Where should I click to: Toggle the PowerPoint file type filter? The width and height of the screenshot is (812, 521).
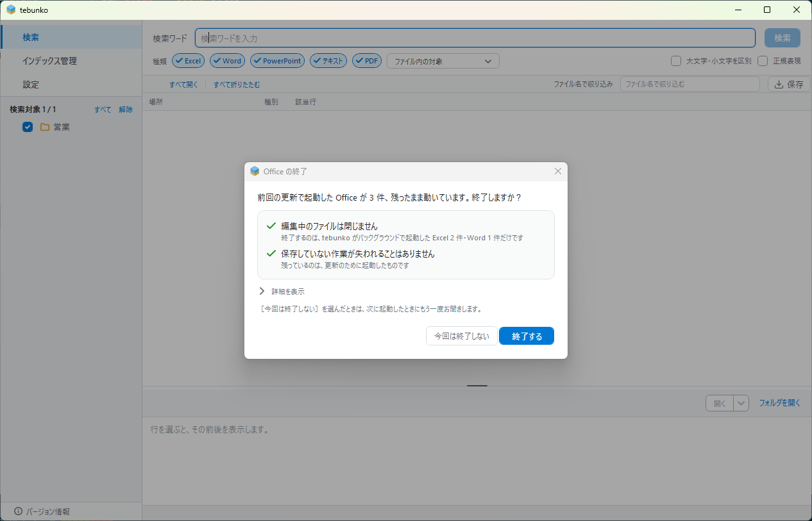(277, 61)
